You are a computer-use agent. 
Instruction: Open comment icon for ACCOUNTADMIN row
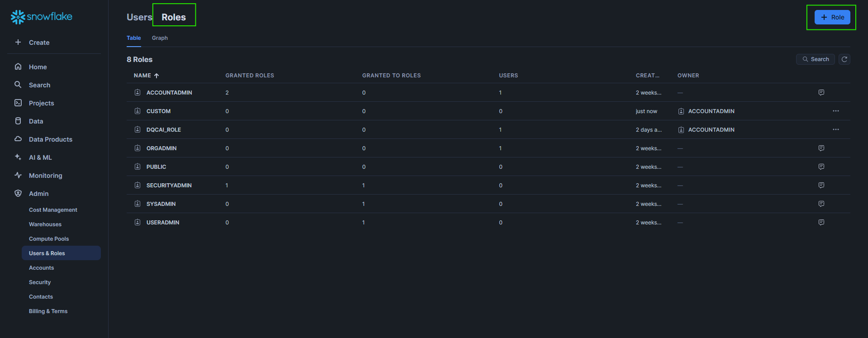(821, 93)
